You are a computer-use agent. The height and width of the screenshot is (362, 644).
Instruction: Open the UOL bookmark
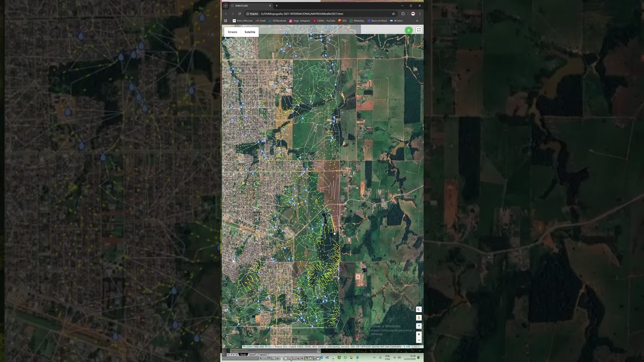pos(343,21)
